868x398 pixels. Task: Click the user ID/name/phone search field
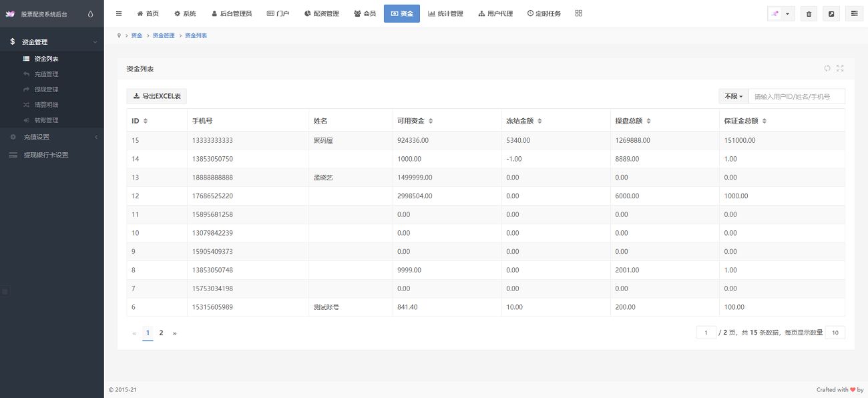click(796, 96)
